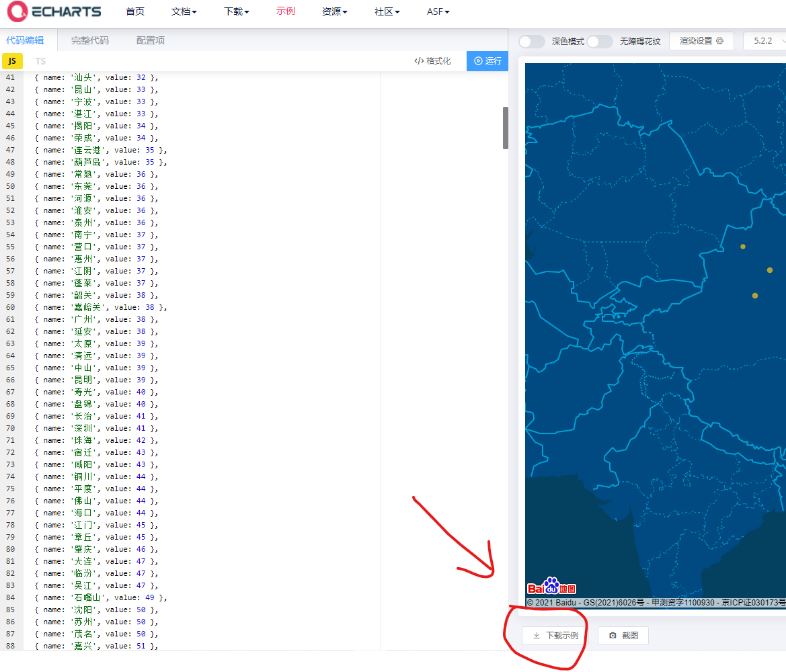This screenshot has width=786, height=672.
Task: Select the JS language badge
Action: click(12, 60)
